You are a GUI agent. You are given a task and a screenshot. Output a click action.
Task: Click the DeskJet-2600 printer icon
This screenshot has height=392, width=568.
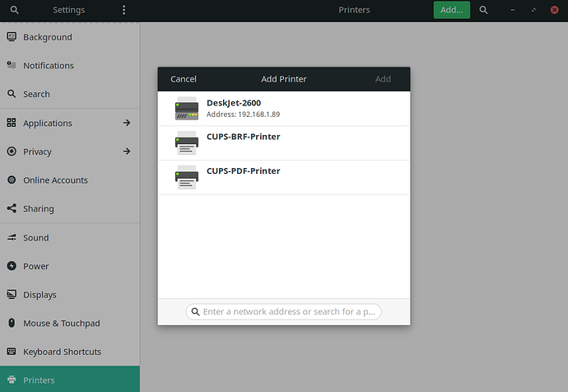click(187, 109)
